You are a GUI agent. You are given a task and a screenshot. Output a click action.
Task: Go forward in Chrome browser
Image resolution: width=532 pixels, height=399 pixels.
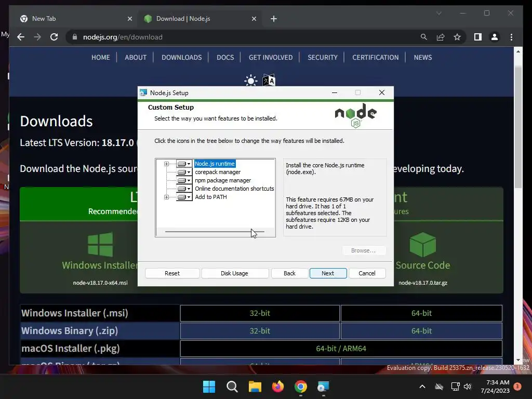coord(37,37)
